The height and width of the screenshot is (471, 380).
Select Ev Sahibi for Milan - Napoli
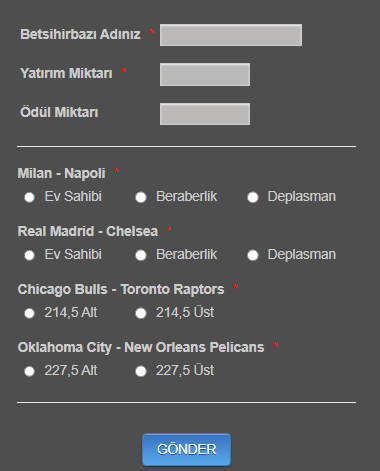coord(29,197)
